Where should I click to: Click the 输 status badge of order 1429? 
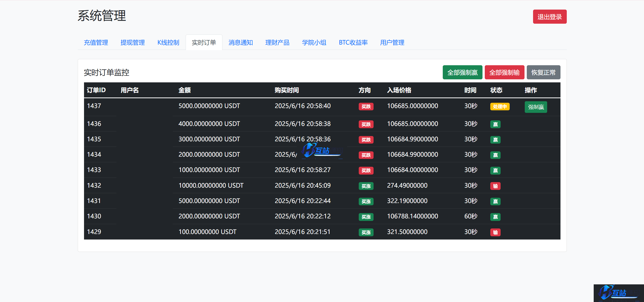click(495, 232)
